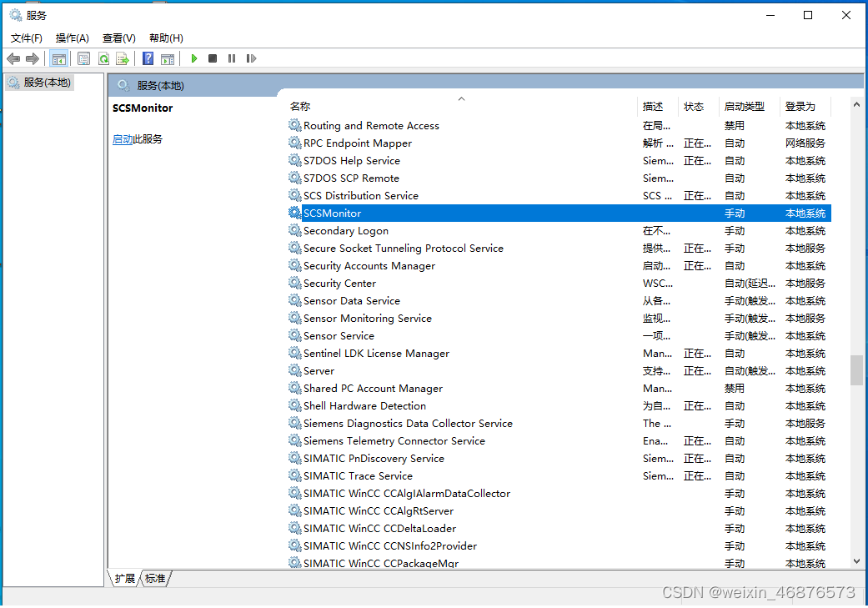Click 网络服务 logon of RPC Endpoint Mapper

[805, 143]
